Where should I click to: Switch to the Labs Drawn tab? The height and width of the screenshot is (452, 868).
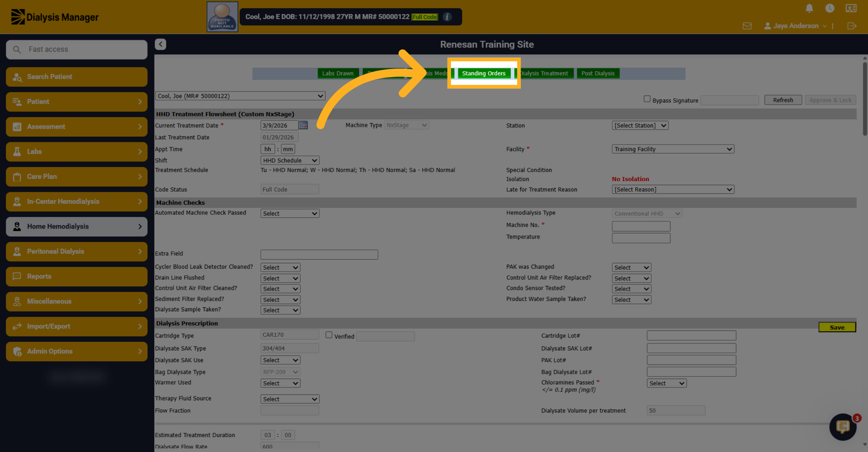click(x=338, y=73)
